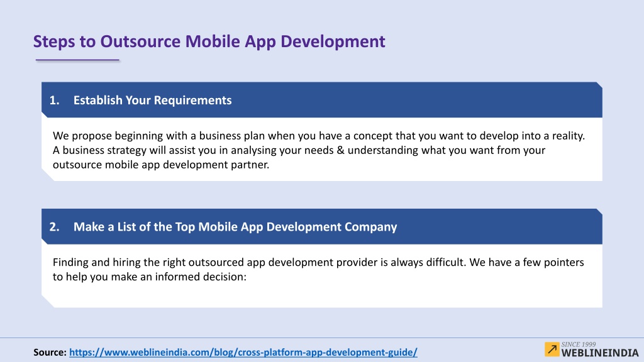This screenshot has height=362, width=644.
Task: Click the 'Steps to Outsource Mobile App Development' title
Action: pyautogui.click(x=209, y=41)
